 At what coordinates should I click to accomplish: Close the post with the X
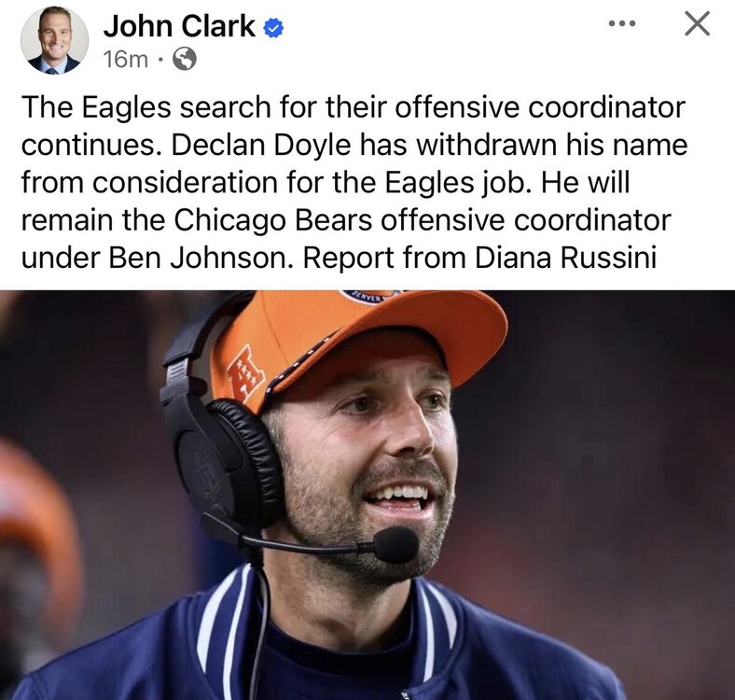(x=697, y=23)
